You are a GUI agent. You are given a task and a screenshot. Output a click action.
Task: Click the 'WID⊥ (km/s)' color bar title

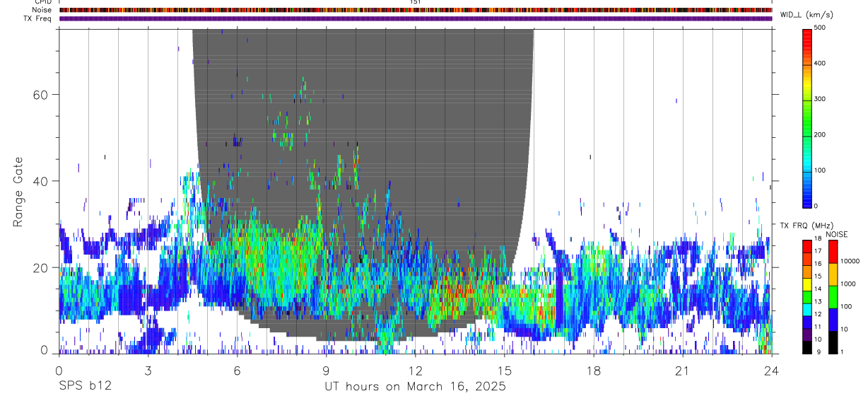tap(808, 15)
